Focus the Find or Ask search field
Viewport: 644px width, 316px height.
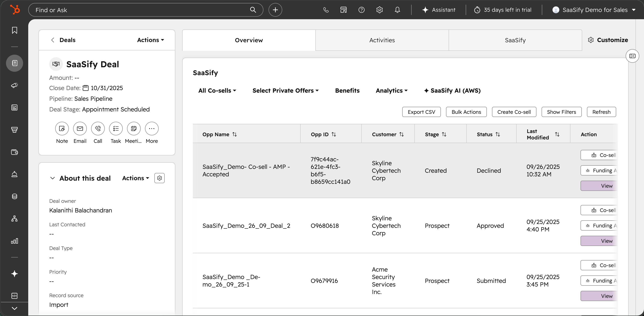point(146,10)
